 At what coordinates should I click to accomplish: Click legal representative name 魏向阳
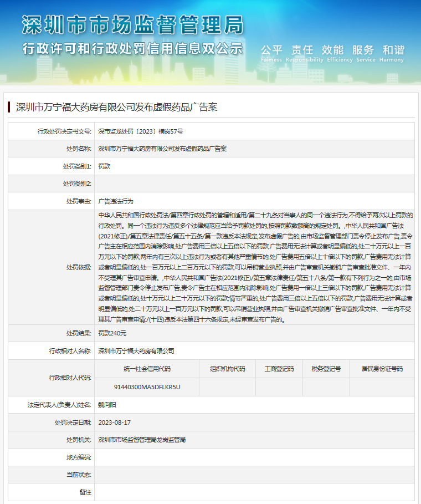[x=107, y=404]
